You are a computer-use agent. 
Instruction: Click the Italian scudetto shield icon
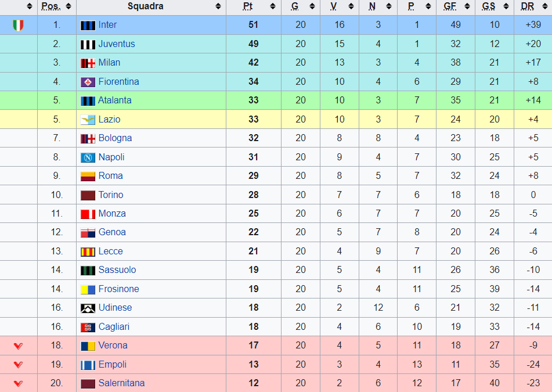pyautogui.click(x=19, y=26)
